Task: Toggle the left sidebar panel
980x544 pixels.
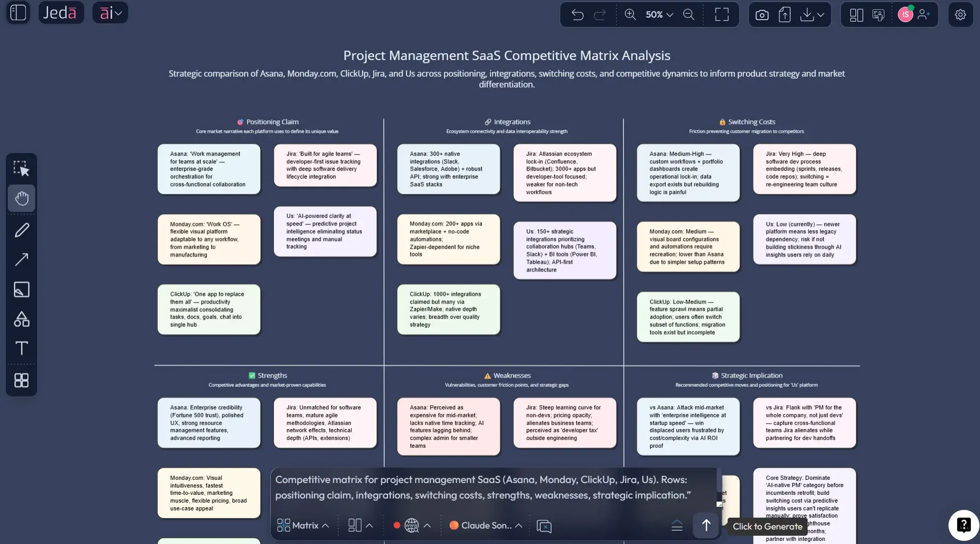Action: pyautogui.click(x=18, y=12)
